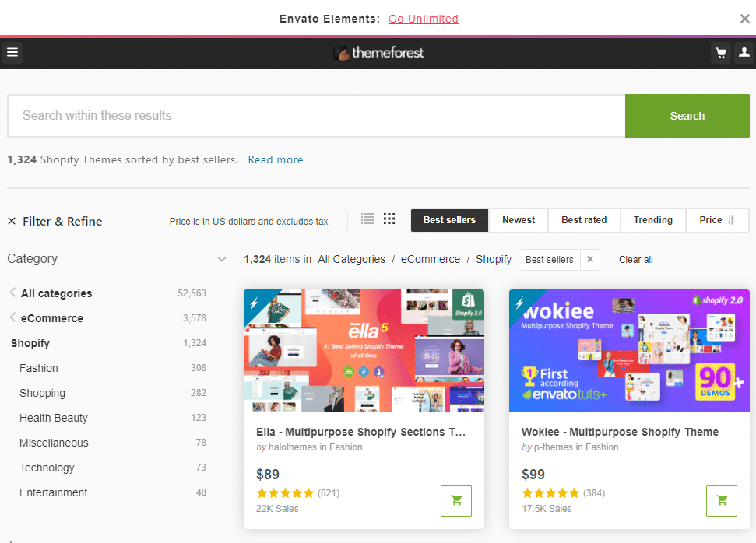Open eCommerce breadcrumb link
The width and height of the screenshot is (756, 543).
pos(431,259)
